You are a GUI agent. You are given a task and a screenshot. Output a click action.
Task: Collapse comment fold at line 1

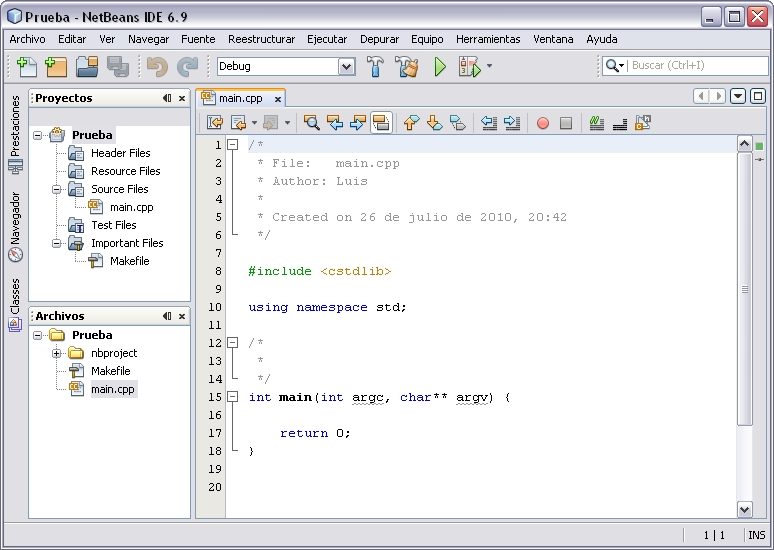(232, 145)
